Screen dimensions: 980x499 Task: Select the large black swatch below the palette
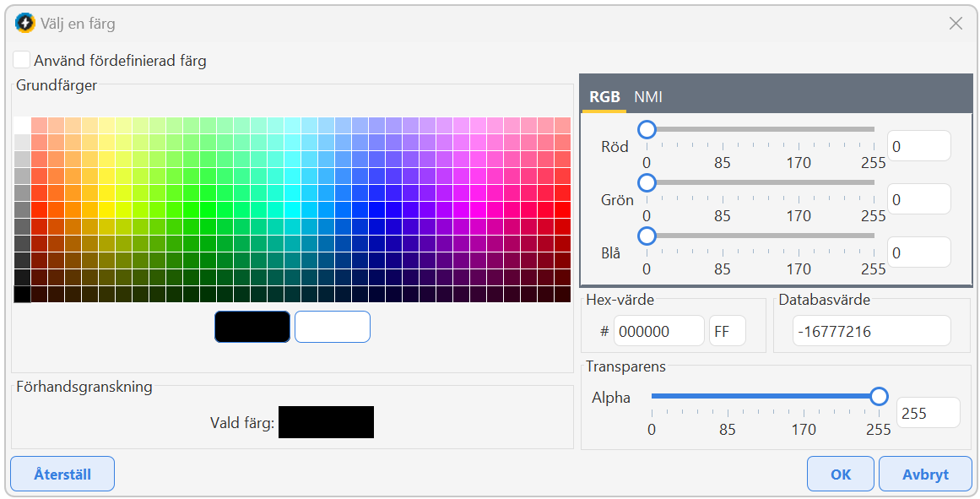tap(252, 327)
